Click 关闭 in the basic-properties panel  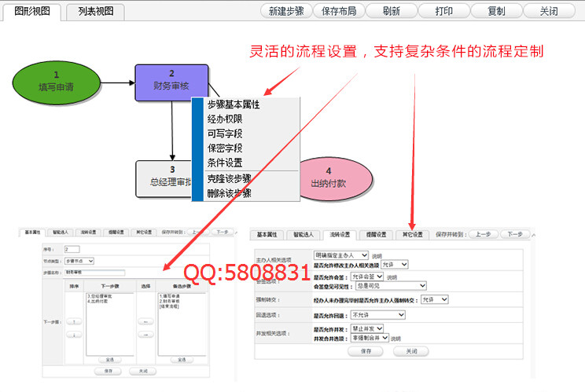coord(143,372)
